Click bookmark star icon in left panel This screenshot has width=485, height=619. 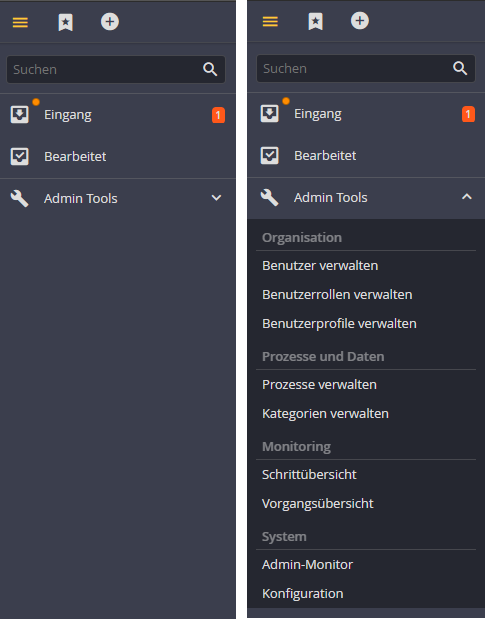pos(66,22)
